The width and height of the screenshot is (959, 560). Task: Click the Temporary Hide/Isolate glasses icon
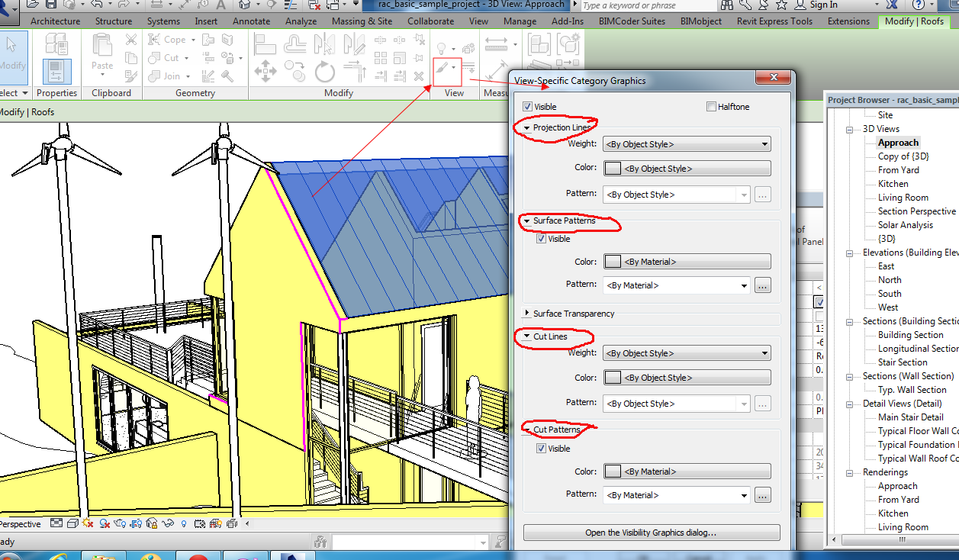167,524
